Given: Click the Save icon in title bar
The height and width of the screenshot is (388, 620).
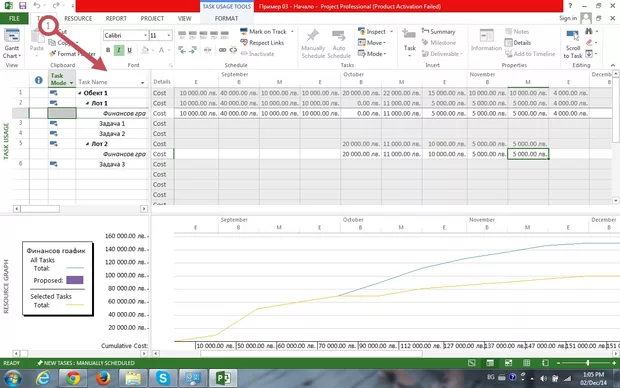Looking at the screenshot, I should coord(22,6).
